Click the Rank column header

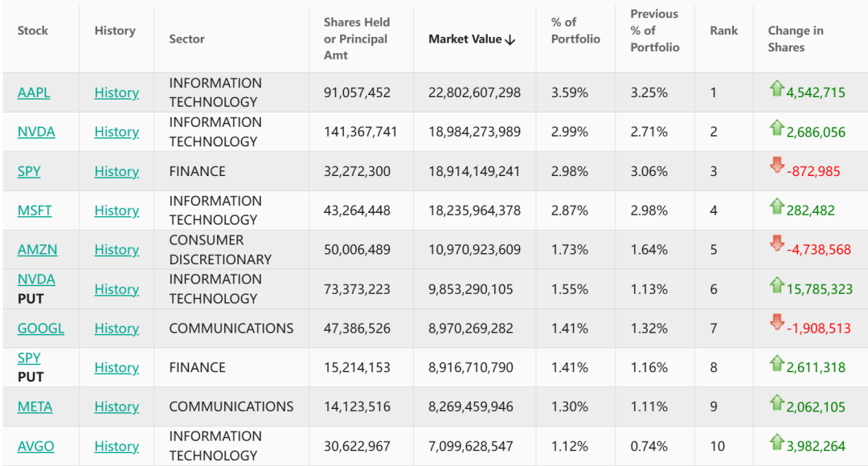pyautogui.click(x=723, y=31)
